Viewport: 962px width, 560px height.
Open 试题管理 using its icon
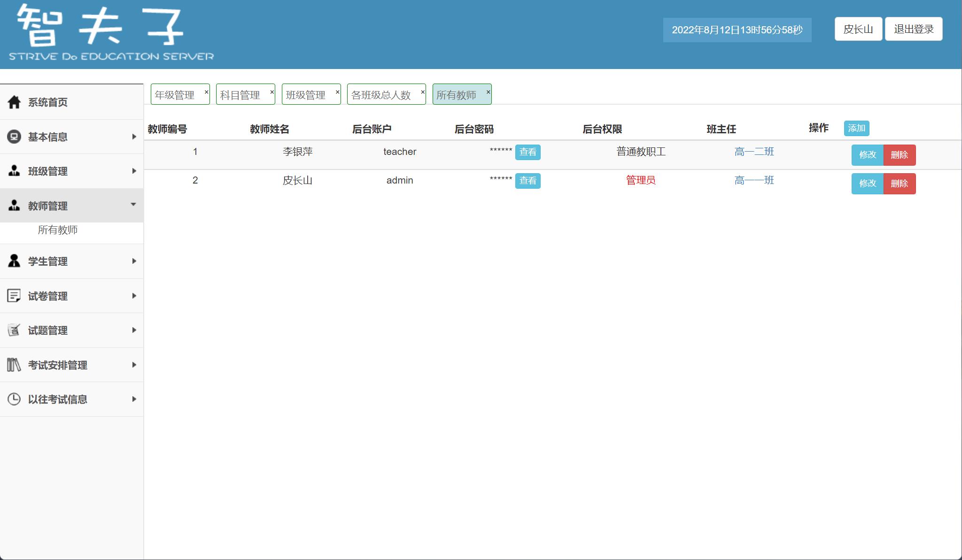(x=14, y=330)
